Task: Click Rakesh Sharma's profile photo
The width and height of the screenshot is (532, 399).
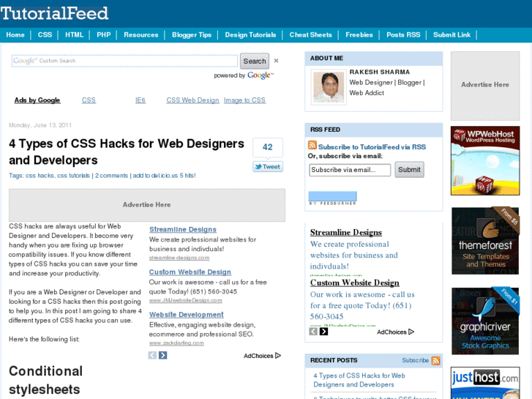Action: [328, 87]
